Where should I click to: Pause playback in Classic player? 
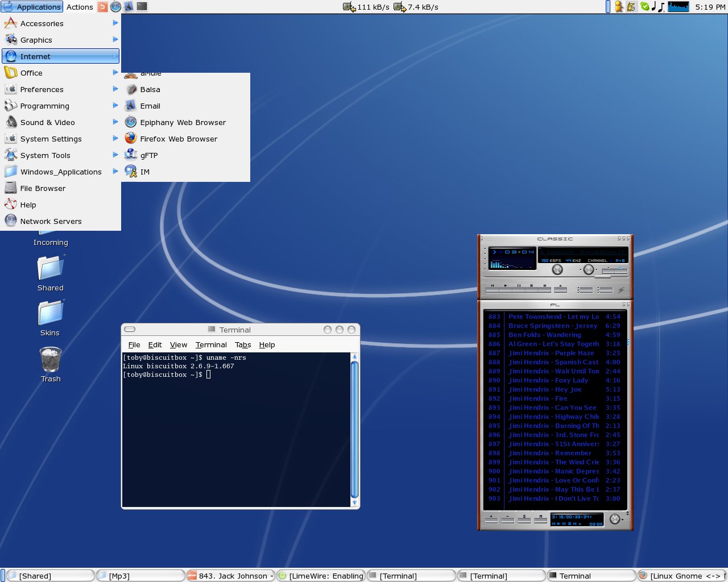point(519,289)
